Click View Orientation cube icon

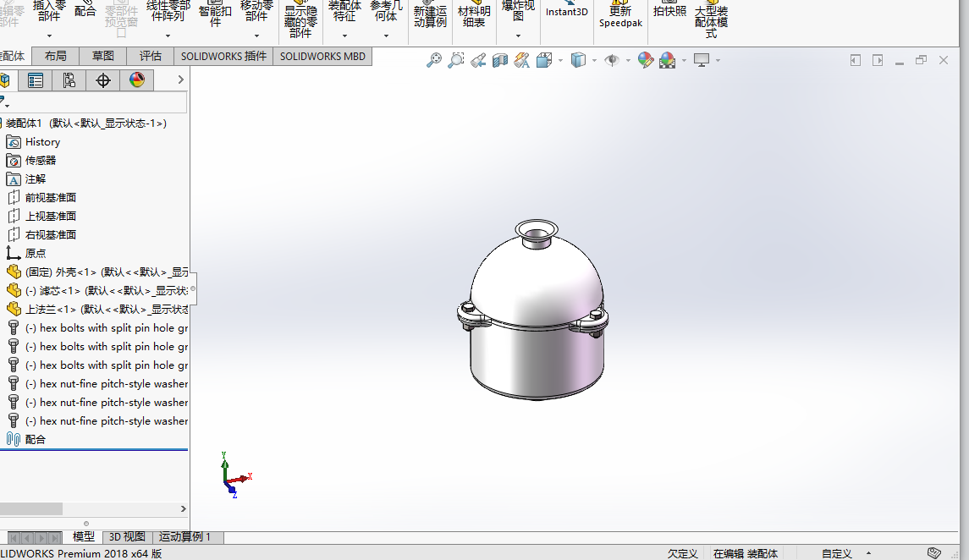pos(544,60)
